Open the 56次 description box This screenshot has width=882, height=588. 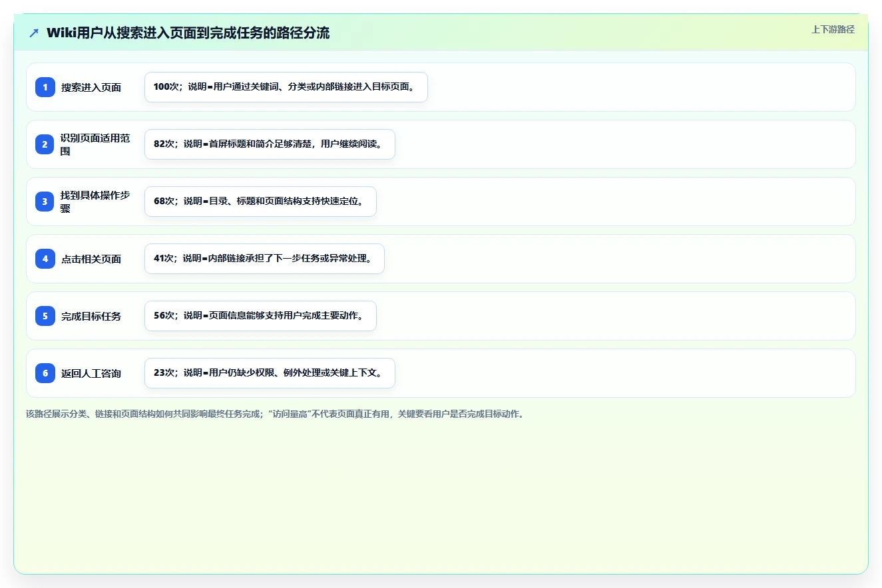point(261,316)
